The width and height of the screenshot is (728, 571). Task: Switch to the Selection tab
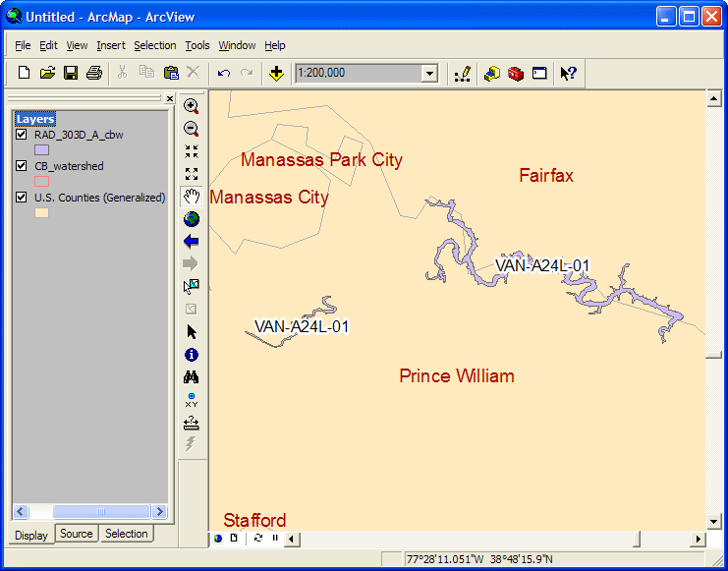point(126,534)
